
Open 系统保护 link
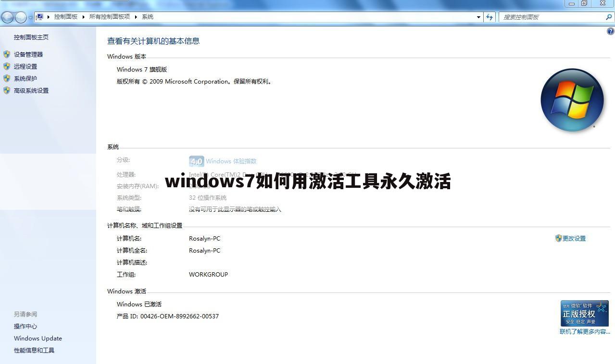[25, 78]
